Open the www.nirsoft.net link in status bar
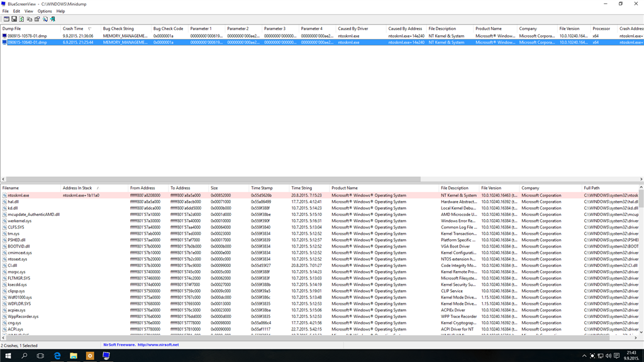This screenshot has width=644, height=362. coord(158,345)
